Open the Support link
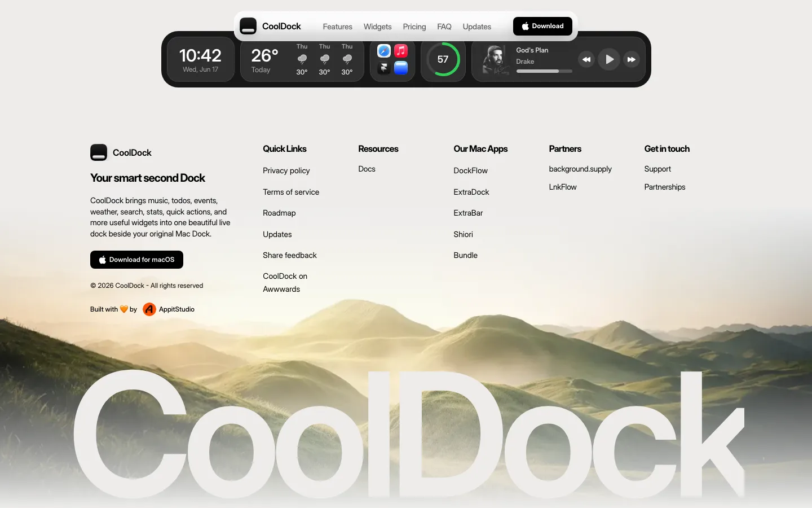This screenshot has height=508, width=812. [x=657, y=169]
